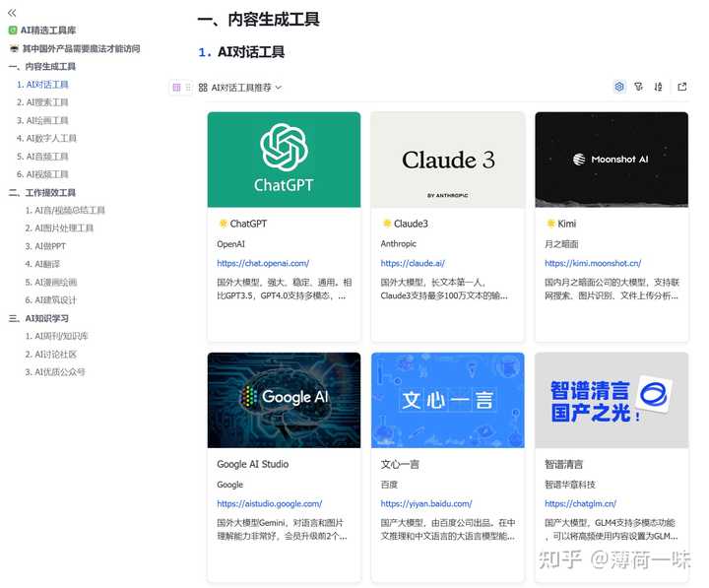Open the https://aistudio.google.com/ link
The image size is (709, 588).
click(270, 503)
